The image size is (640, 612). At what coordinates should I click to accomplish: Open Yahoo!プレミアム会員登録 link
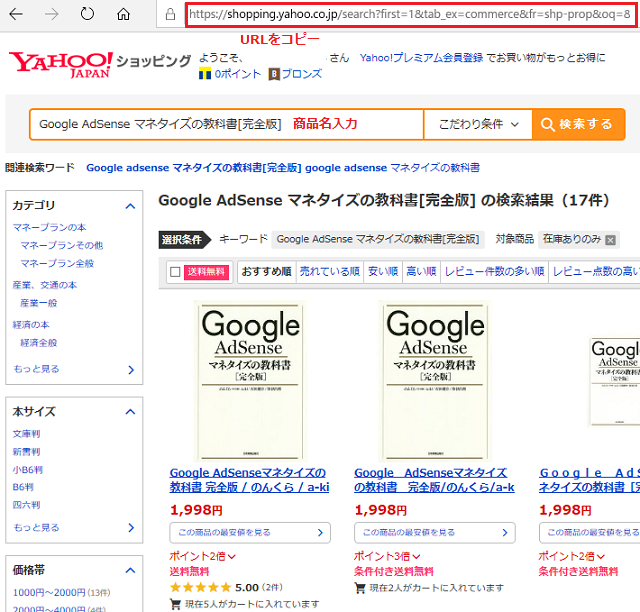(x=421, y=58)
